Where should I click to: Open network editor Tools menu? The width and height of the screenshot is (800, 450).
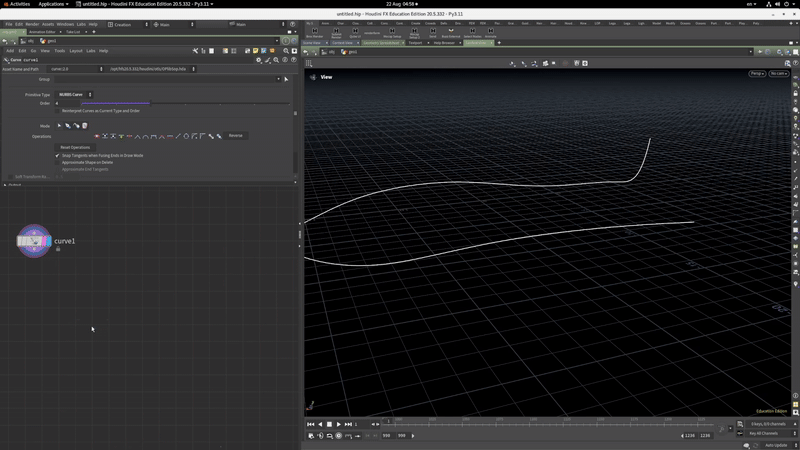pos(60,51)
